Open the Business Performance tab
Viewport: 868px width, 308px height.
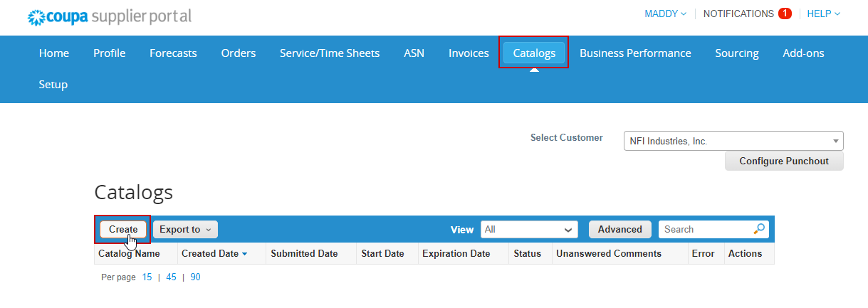(x=635, y=53)
